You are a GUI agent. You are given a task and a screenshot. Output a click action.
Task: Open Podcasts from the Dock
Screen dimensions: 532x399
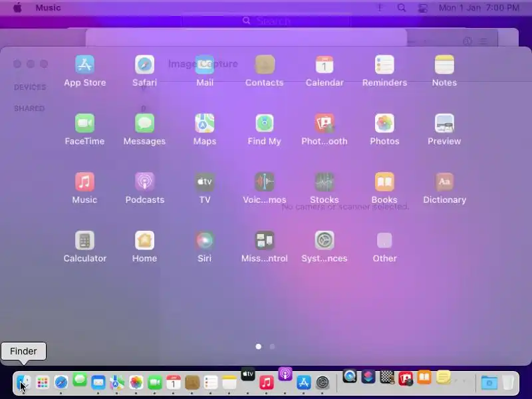(285, 374)
